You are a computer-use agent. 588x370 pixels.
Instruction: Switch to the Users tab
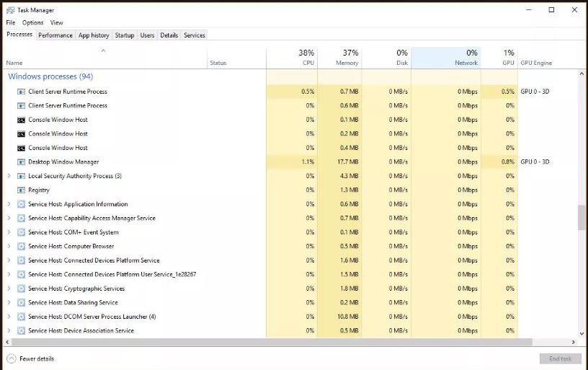coord(148,35)
